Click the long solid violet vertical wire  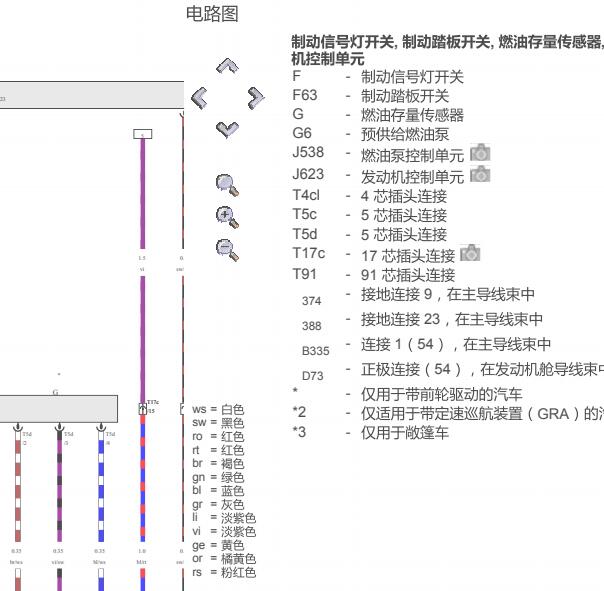(143, 270)
